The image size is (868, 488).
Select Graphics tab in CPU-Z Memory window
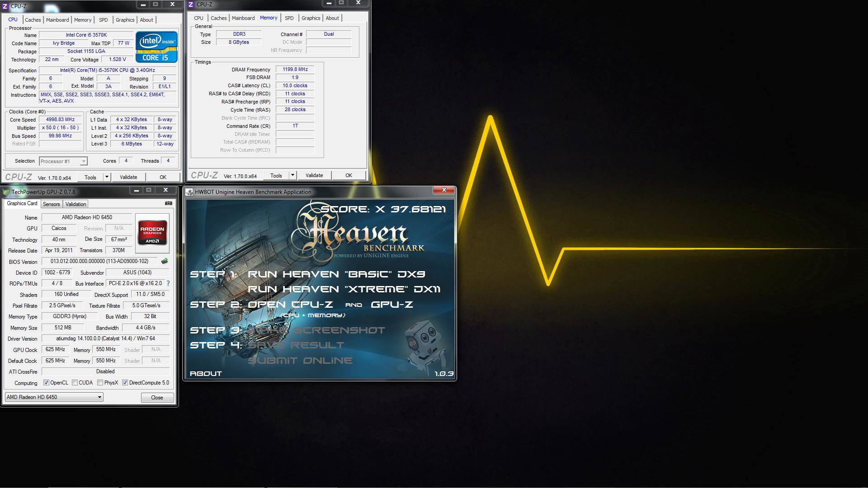pyautogui.click(x=311, y=18)
